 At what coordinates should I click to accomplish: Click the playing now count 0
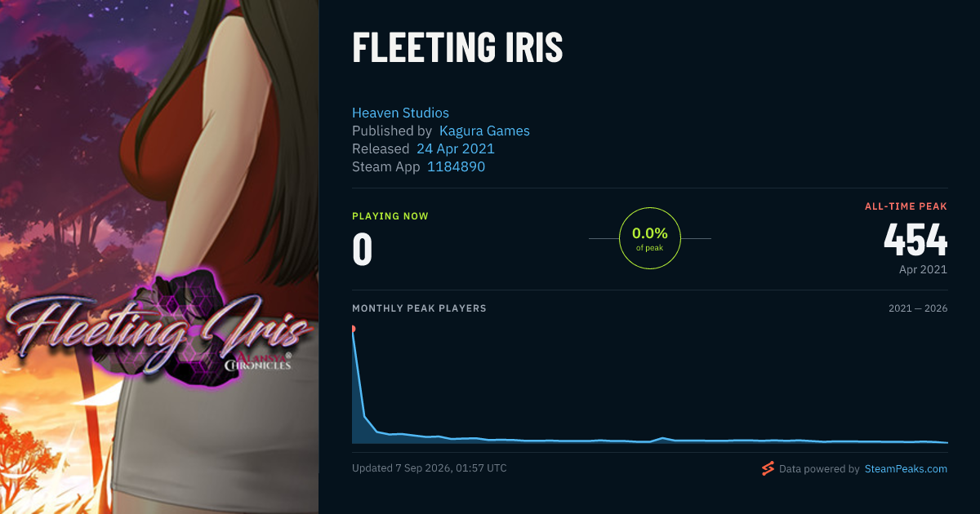(362, 250)
